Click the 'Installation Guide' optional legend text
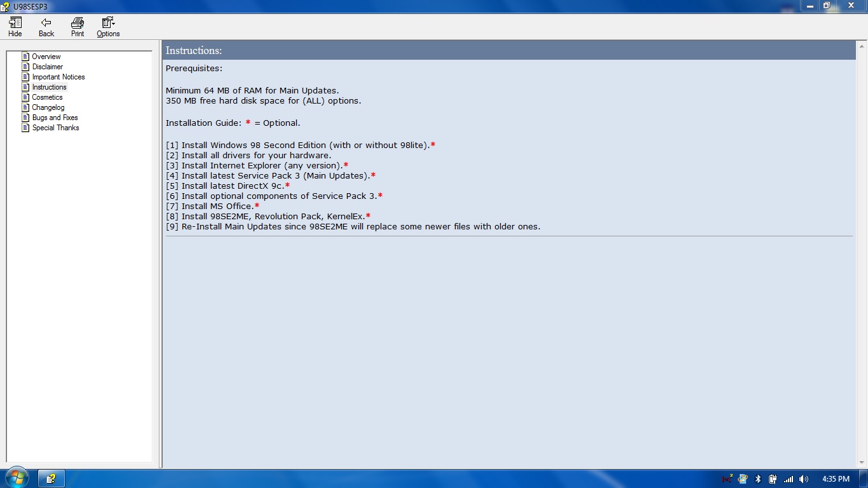The height and width of the screenshot is (488, 868). pos(233,123)
